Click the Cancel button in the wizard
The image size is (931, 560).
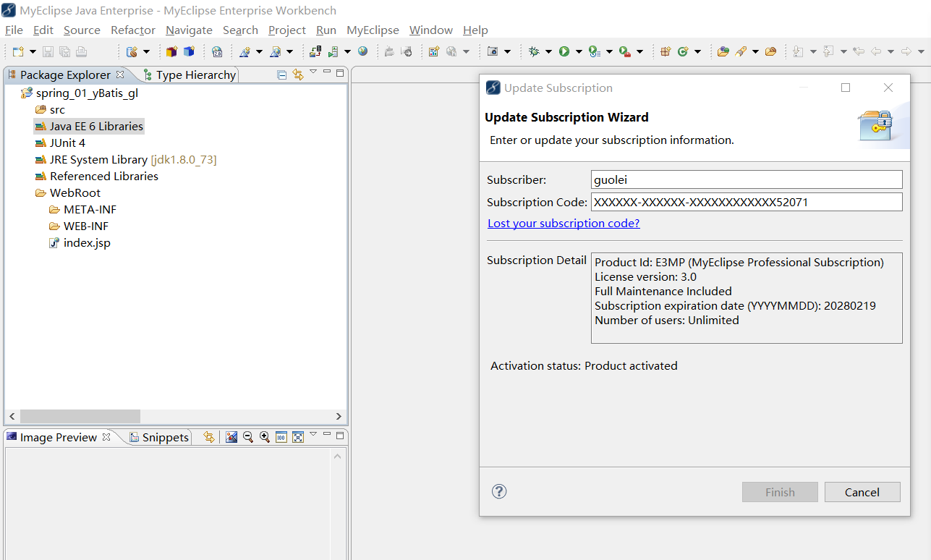(x=862, y=492)
